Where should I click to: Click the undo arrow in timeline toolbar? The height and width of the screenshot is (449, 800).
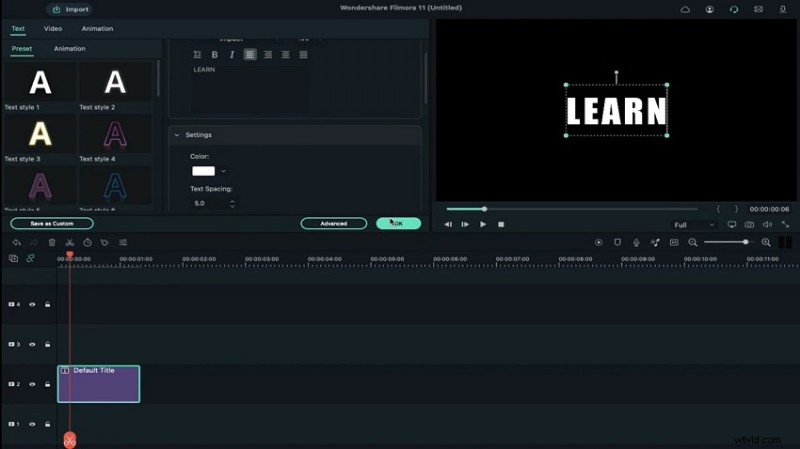tap(16, 242)
